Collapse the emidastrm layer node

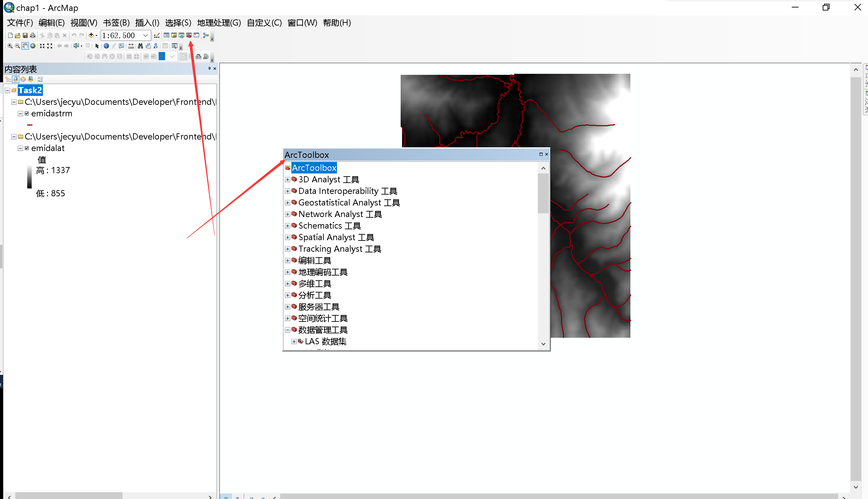pyautogui.click(x=20, y=114)
